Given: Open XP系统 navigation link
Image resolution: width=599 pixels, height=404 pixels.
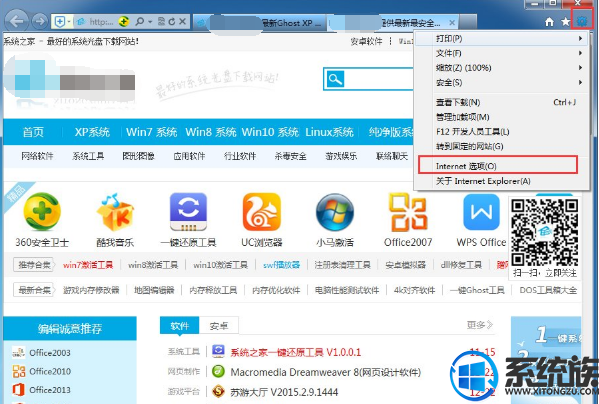Looking at the screenshot, I should pos(92,132).
